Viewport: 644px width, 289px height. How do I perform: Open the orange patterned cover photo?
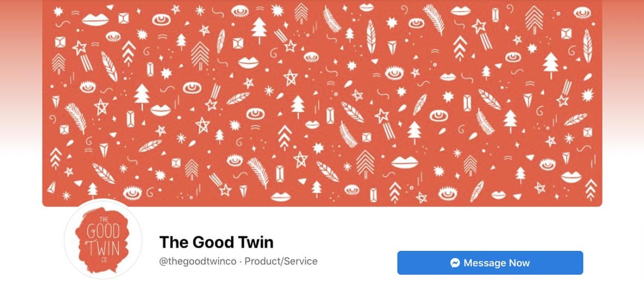(x=322, y=103)
